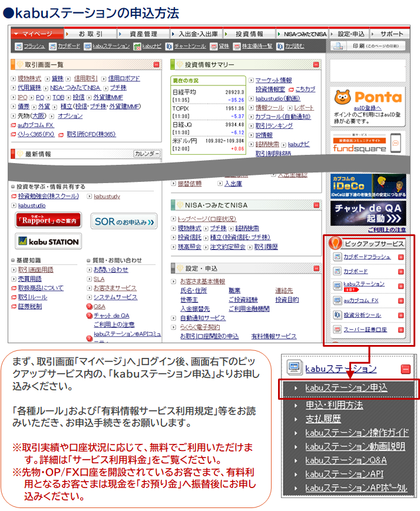Viewport: 420px width, 511px height.
Task: Open the 申込・利用方法 link
Action: (x=334, y=405)
